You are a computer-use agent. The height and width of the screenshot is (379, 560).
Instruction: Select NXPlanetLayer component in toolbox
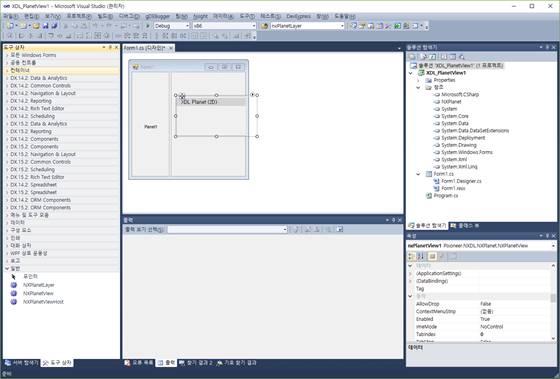tap(39, 285)
